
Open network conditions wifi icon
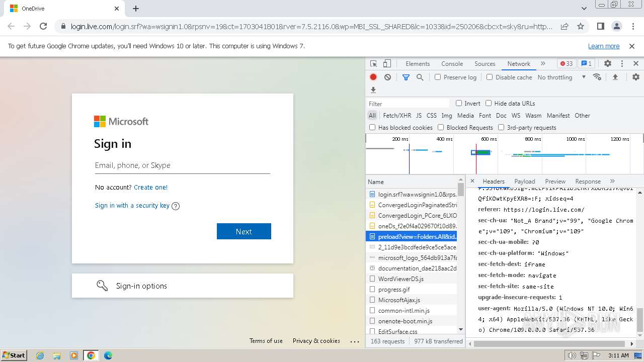tap(597, 77)
